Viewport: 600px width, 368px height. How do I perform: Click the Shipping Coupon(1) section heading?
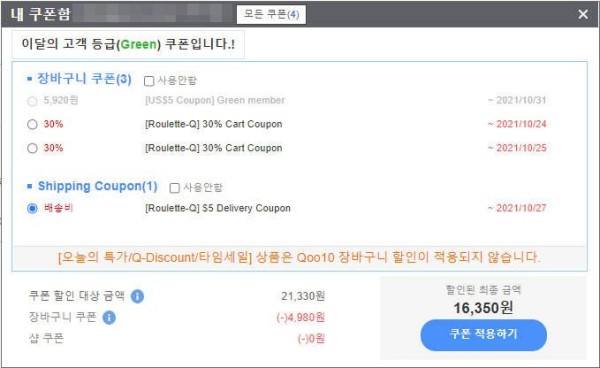click(98, 186)
